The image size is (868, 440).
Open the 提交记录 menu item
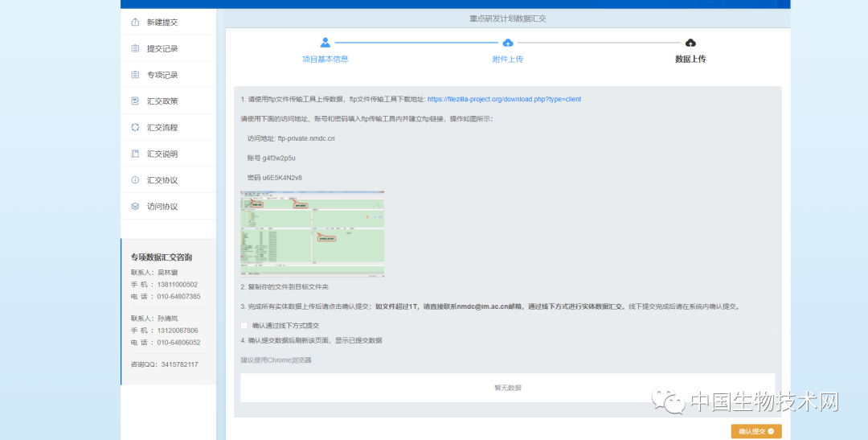click(x=162, y=48)
